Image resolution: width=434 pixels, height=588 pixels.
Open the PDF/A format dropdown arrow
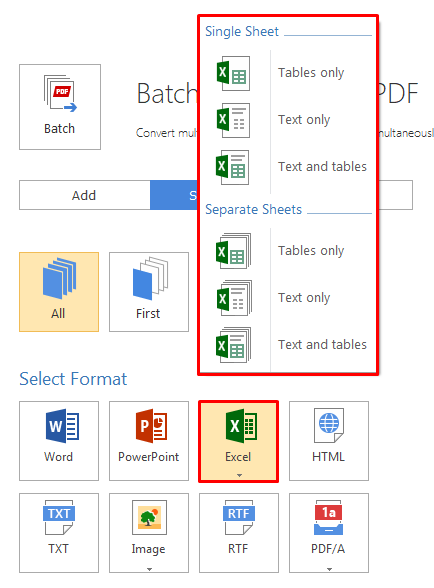(329, 569)
